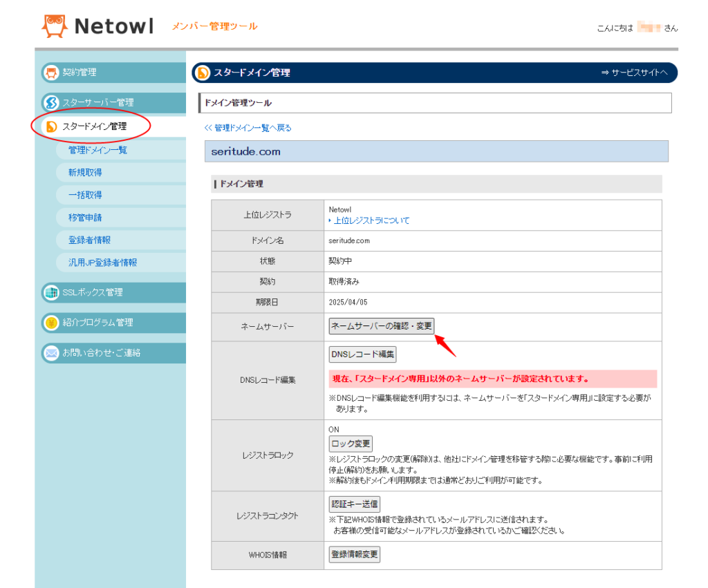Viewport: 708px width, 588px height.
Task: Click the red nameserver warning message
Action: (492, 379)
